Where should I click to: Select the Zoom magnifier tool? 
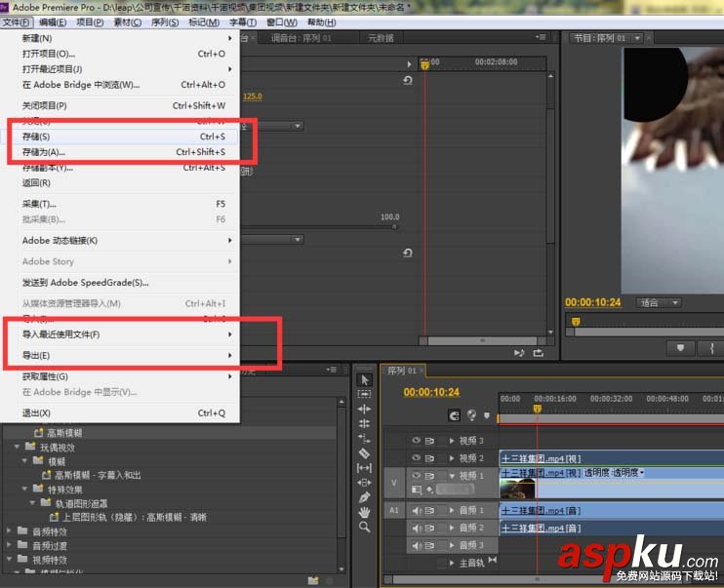(x=364, y=528)
